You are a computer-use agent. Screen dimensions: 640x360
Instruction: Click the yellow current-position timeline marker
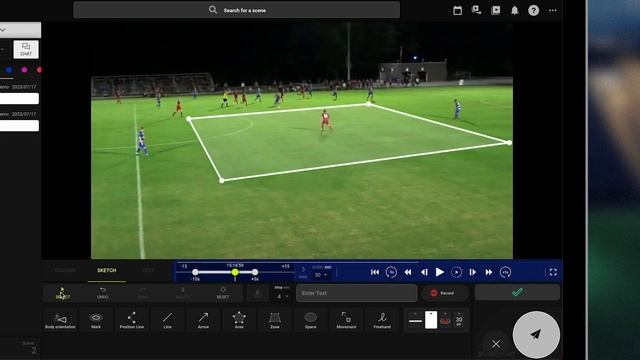point(235,272)
